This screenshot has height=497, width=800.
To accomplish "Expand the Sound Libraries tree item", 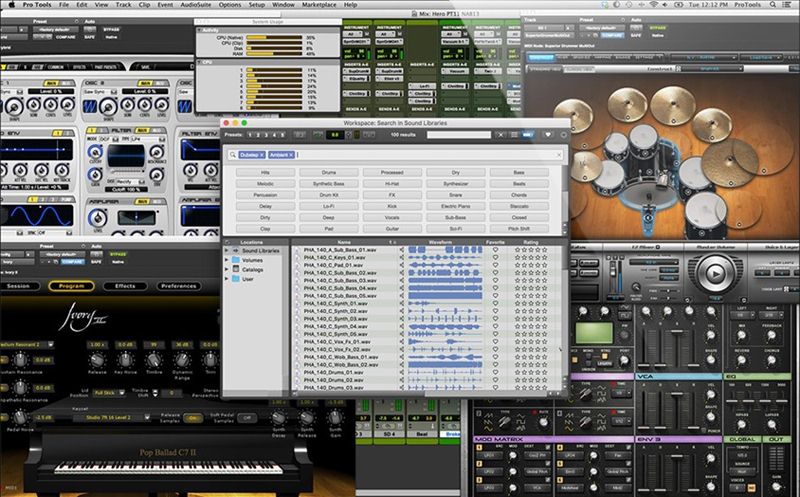I will (227, 251).
